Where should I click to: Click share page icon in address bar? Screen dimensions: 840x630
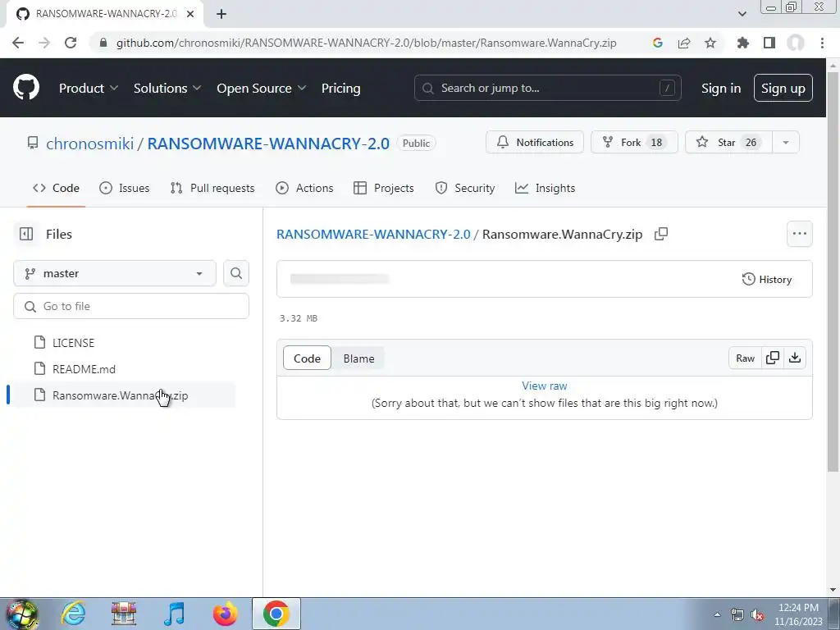683,43
